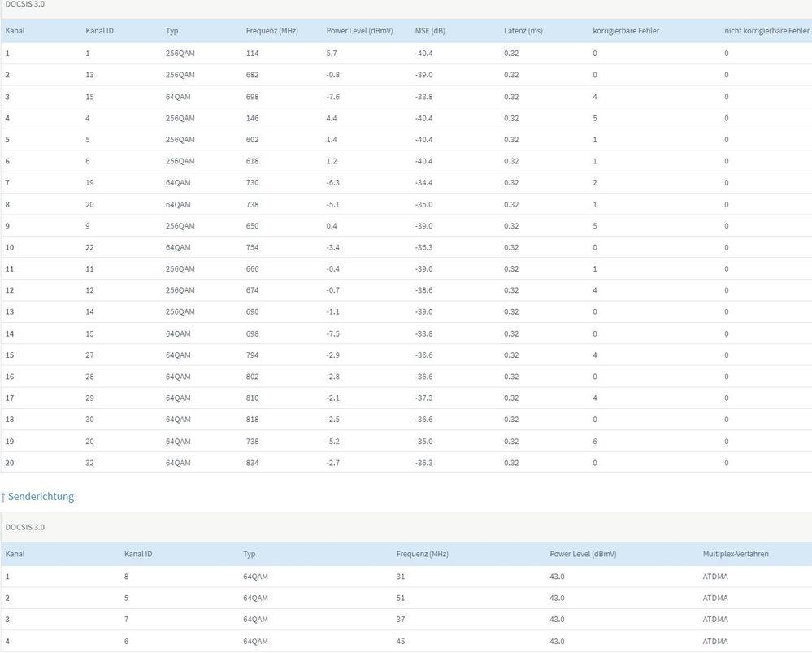Click power level value -3.4
The image size is (812, 653).
[x=333, y=247]
